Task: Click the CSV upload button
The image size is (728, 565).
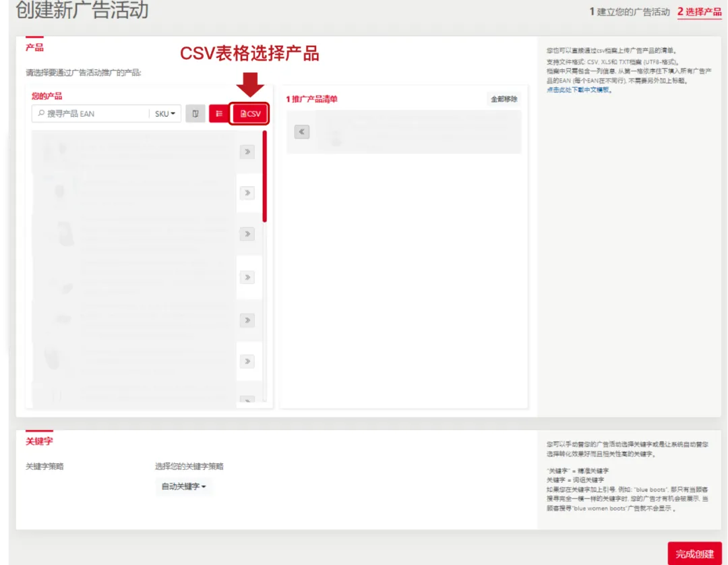Action: coord(251,114)
